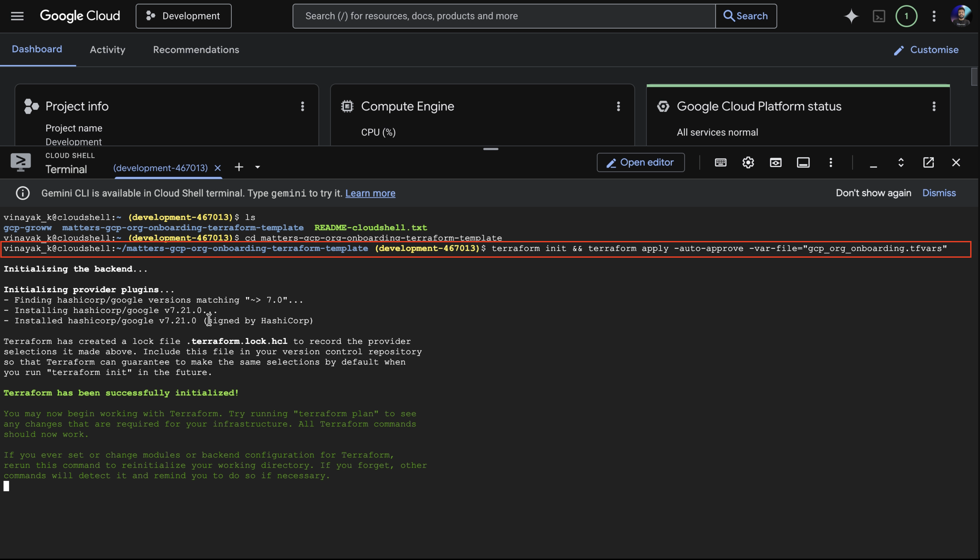Image resolution: width=980 pixels, height=560 pixels.
Task: Open notifications badge showing 1
Action: (906, 16)
